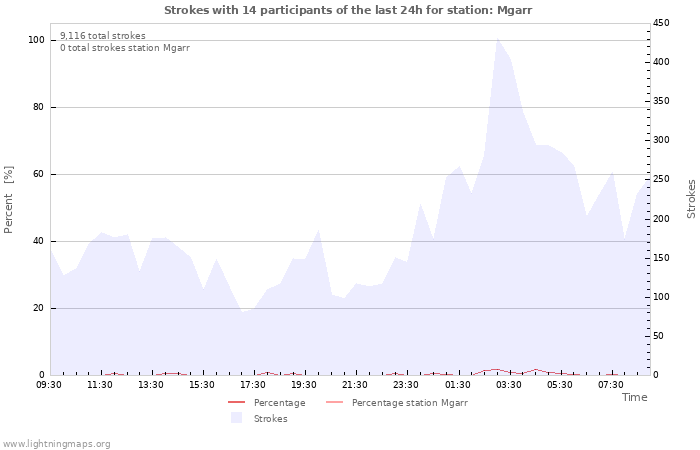Click the 100 value on the left axis
The width and height of the screenshot is (700, 450).
coord(36,40)
